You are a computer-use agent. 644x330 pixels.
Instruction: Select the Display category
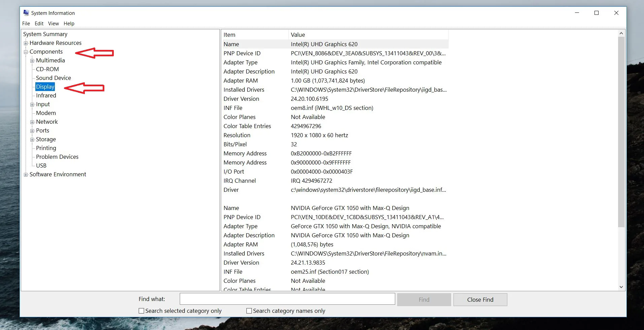[45, 87]
